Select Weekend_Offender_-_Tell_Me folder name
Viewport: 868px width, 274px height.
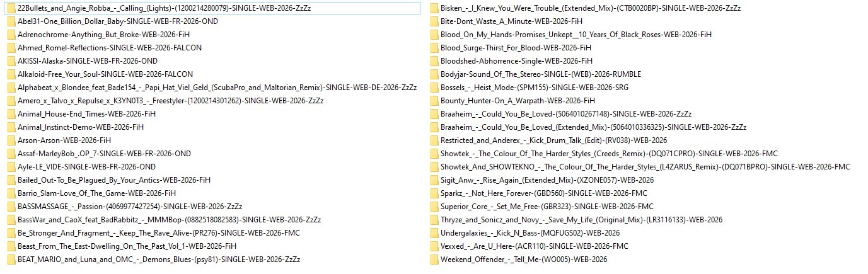524,260
